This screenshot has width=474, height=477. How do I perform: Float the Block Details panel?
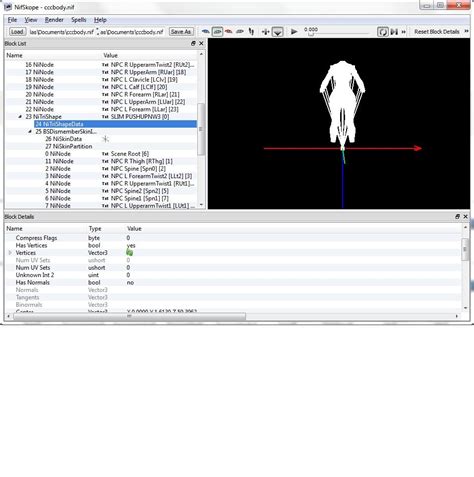458,217
